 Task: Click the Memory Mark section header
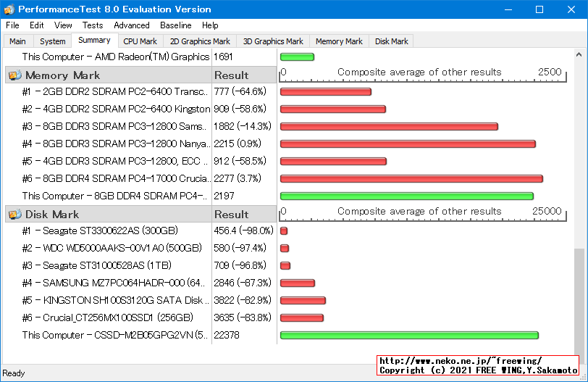[x=109, y=75]
